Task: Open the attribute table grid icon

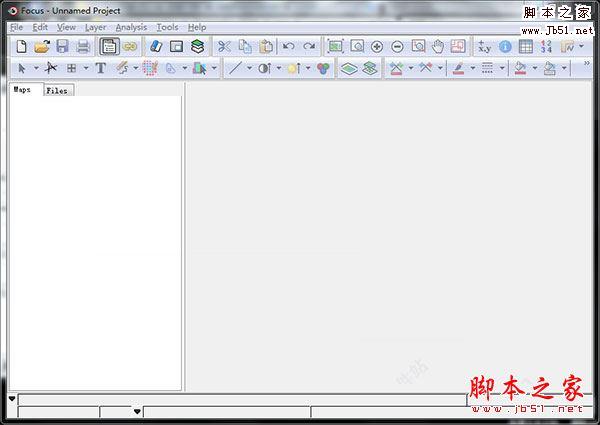Action: (526, 47)
